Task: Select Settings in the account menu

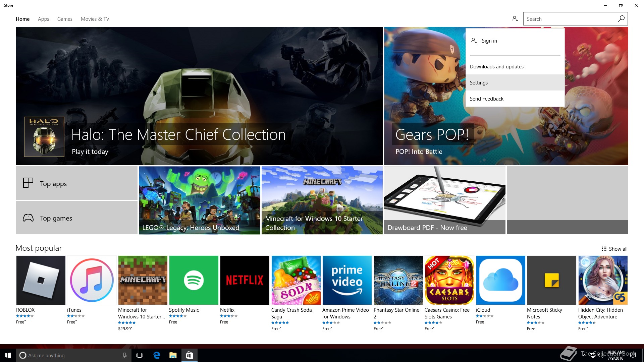Action: tap(479, 83)
